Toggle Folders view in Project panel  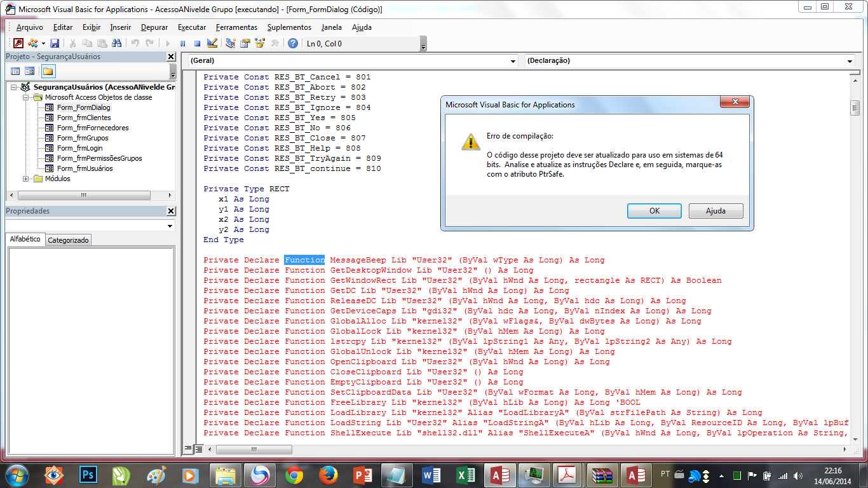[x=48, y=71]
